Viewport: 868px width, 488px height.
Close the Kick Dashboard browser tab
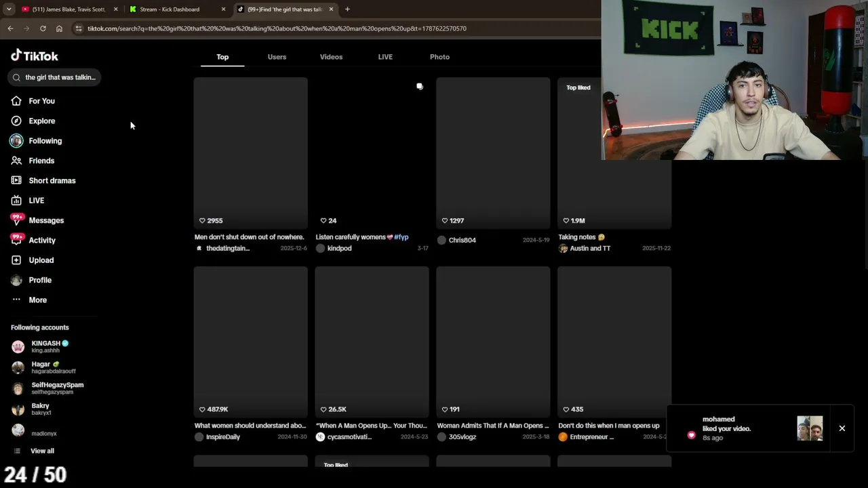coord(223,9)
